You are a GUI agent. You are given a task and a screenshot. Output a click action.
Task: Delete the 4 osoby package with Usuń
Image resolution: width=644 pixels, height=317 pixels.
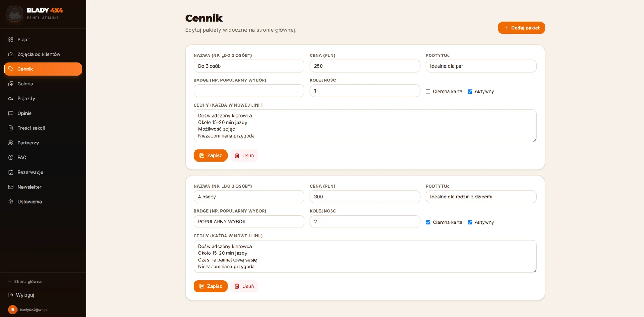click(244, 286)
